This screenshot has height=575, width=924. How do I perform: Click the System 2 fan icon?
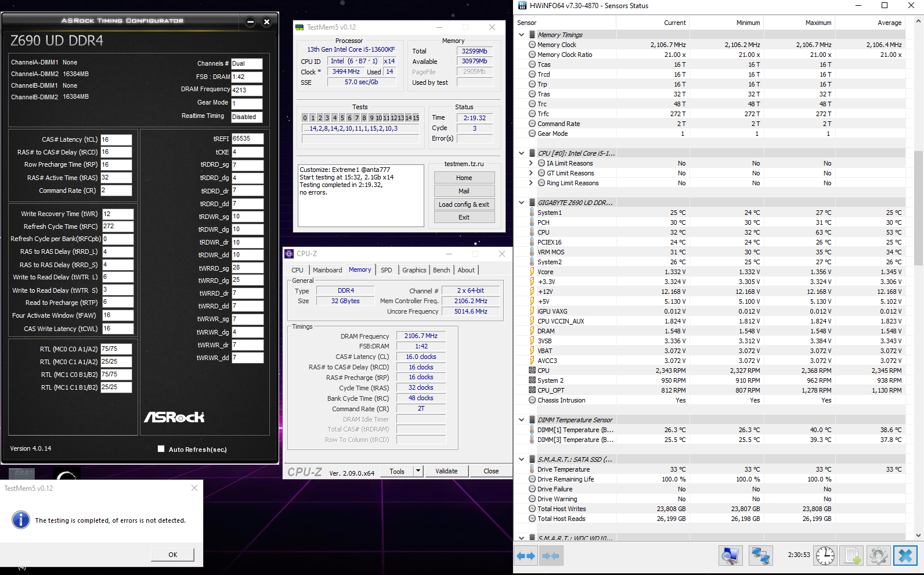tap(532, 380)
